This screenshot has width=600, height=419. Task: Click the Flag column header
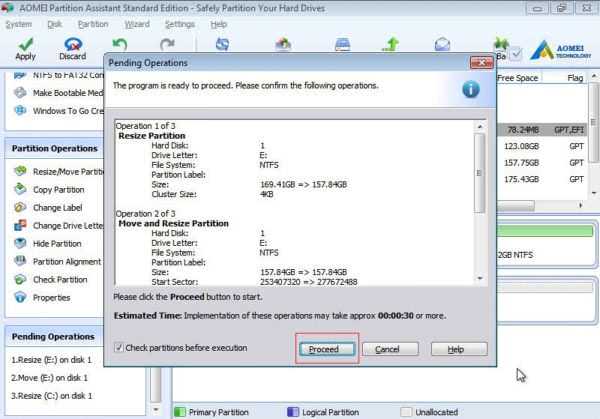(x=575, y=78)
